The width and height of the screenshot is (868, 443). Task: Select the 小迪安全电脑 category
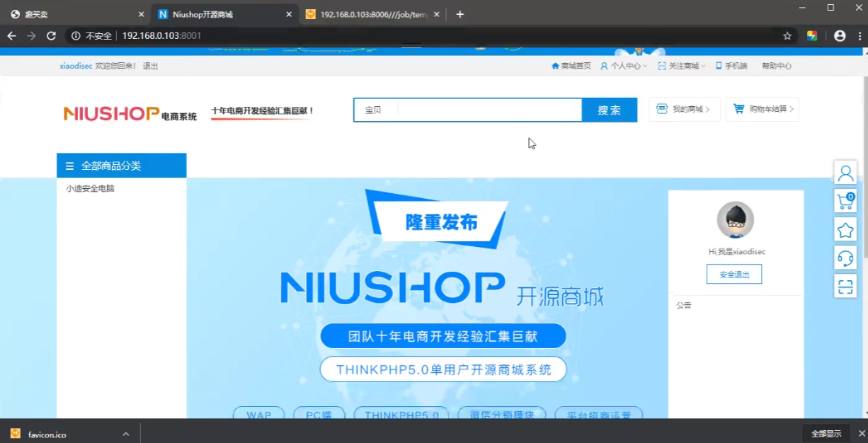[x=91, y=189]
